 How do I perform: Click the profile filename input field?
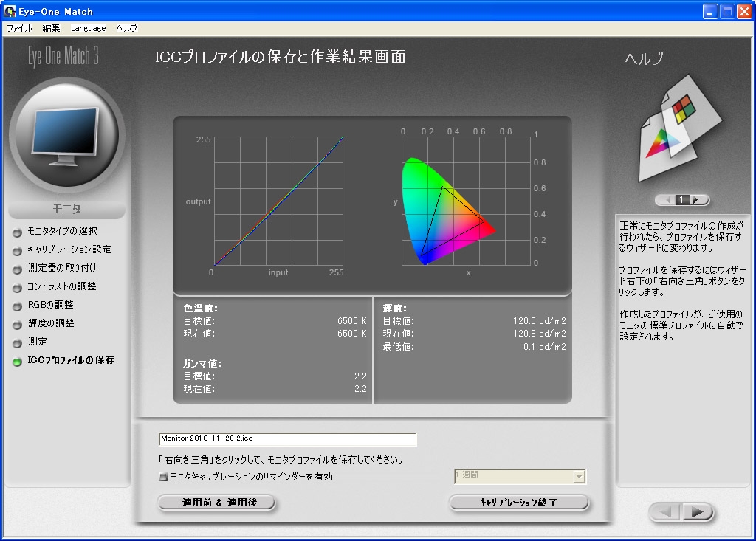(x=287, y=439)
